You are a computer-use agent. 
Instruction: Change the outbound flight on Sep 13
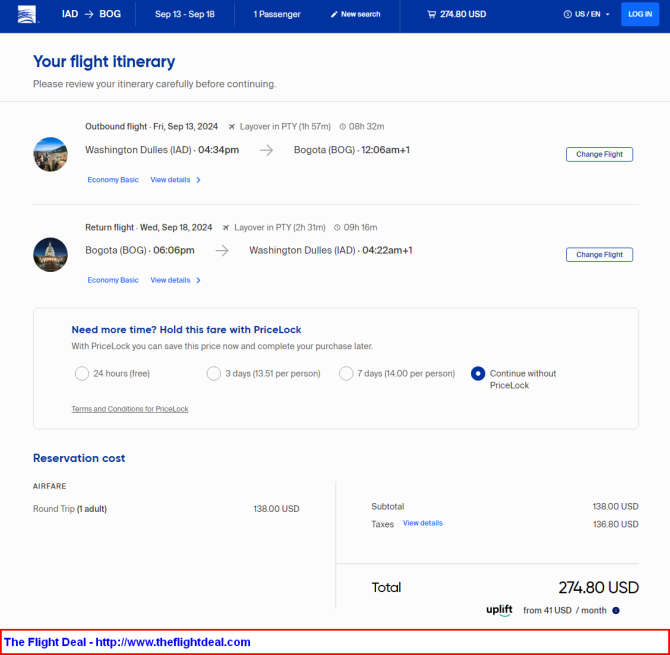(599, 154)
